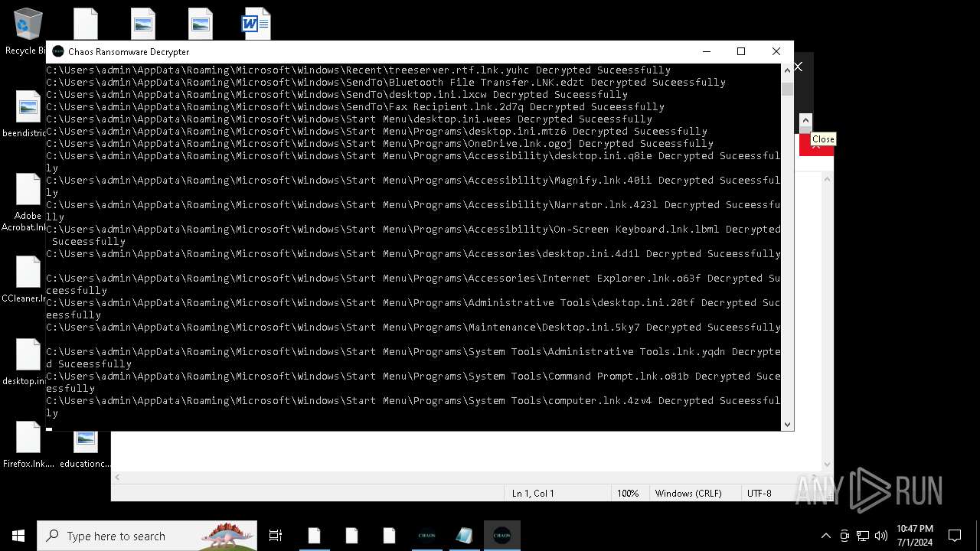Close the Chaos Ransomware Decrypter window
The height and width of the screenshot is (551, 980).
coord(776,51)
